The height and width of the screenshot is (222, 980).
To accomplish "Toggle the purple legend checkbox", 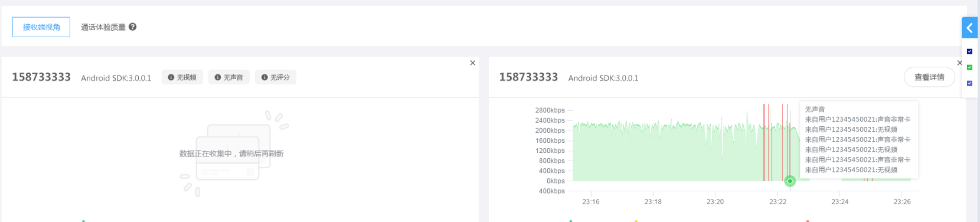I will tap(969, 83).
